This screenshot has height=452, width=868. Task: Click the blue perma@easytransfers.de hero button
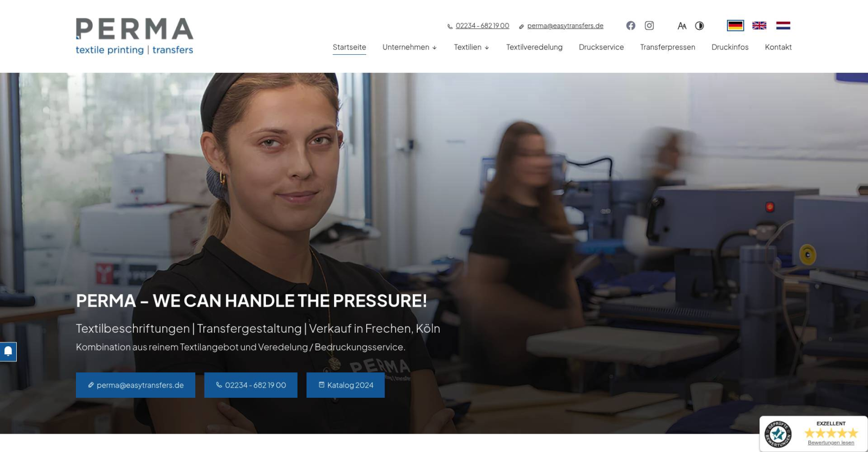[136, 385]
